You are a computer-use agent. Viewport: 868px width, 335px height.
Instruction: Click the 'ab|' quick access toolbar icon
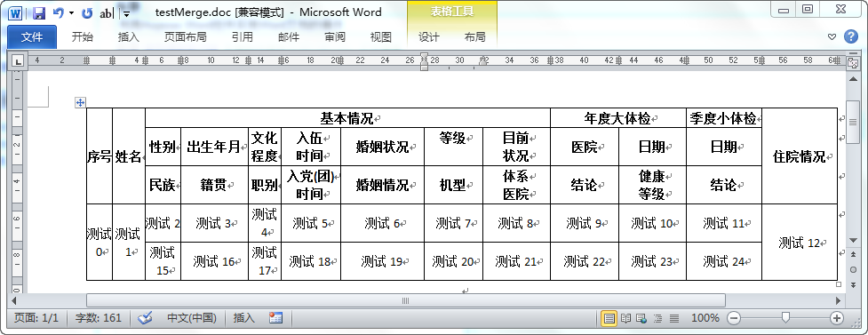pyautogui.click(x=107, y=13)
